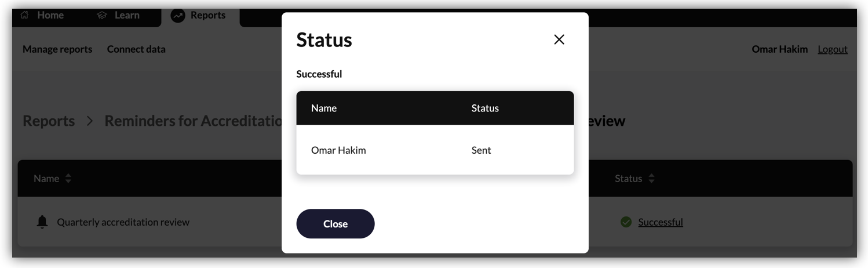Click the Home house icon
The width and height of the screenshot is (868, 268).
24,15
